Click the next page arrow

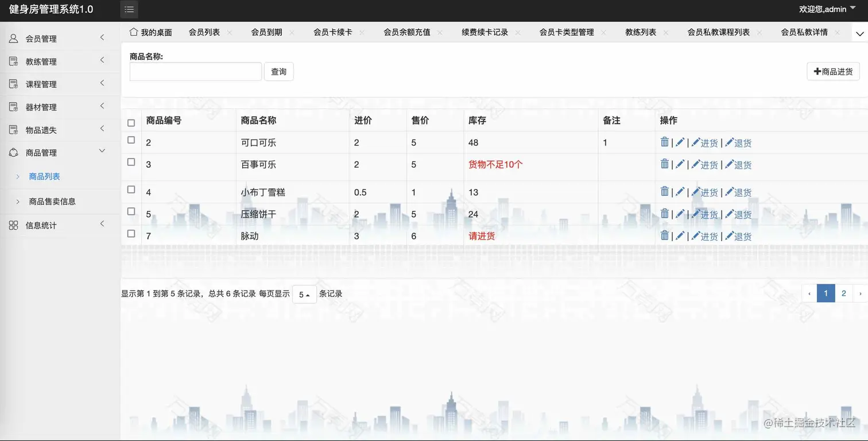click(x=860, y=293)
